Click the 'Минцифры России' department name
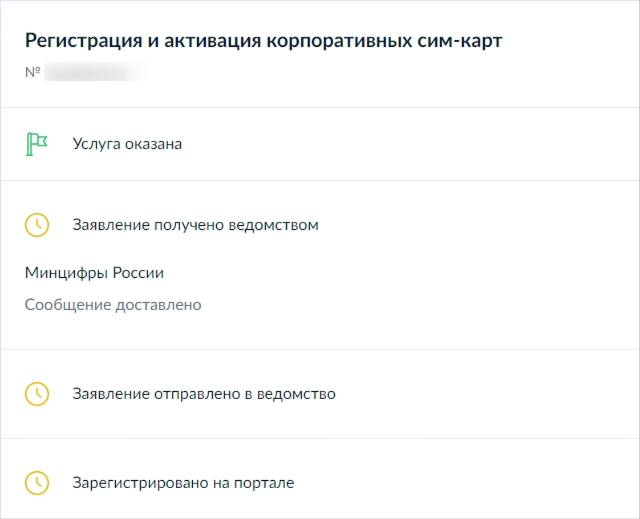The image size is (640, 519). (x=94, y=272)
